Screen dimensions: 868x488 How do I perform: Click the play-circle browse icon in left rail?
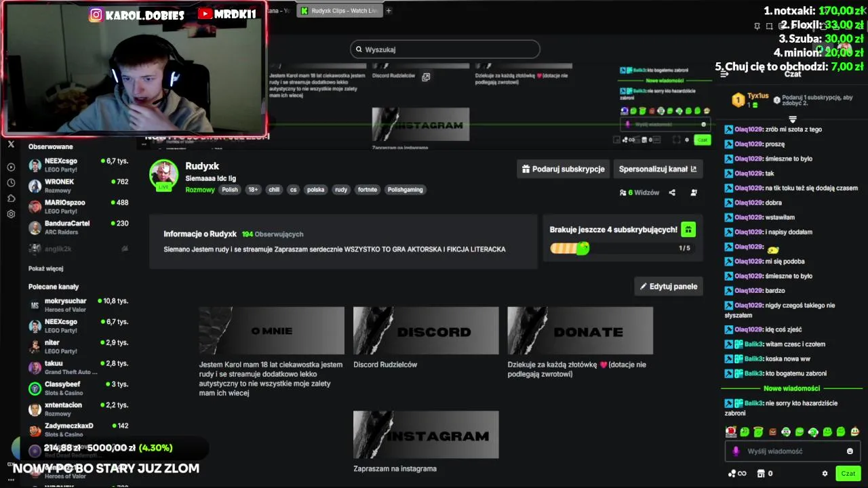pos(11,167)
